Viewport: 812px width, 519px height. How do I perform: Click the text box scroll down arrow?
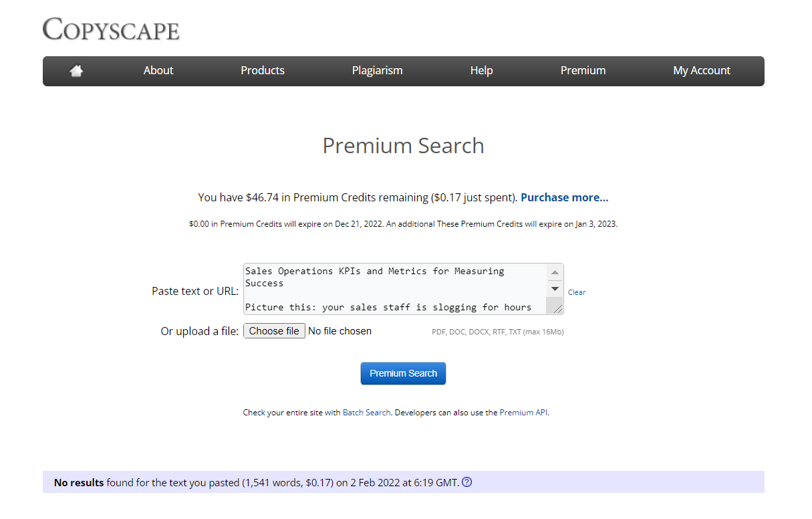[x=555, y=289]
